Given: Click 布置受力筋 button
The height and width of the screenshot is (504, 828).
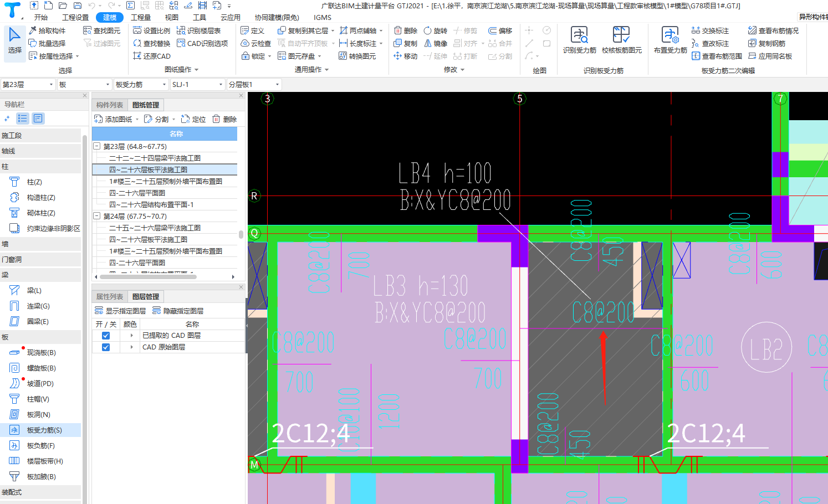Looking at the screenshot, I should coord(671,40).
